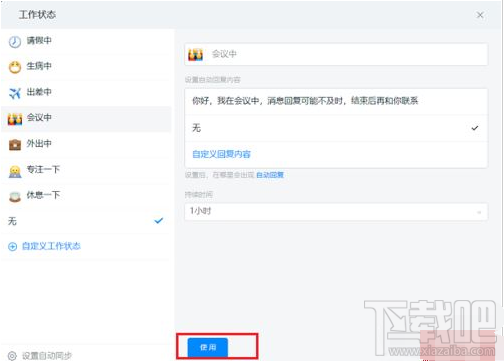
Task: Select the 外出中 briefcase icon
Action: [x=15, y=145]
